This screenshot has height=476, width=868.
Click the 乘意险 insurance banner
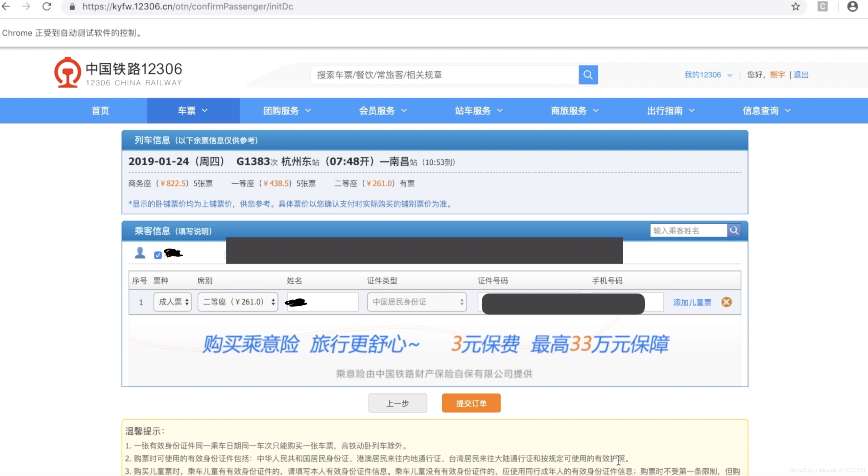pyautogui.click(x=435, y=350)
